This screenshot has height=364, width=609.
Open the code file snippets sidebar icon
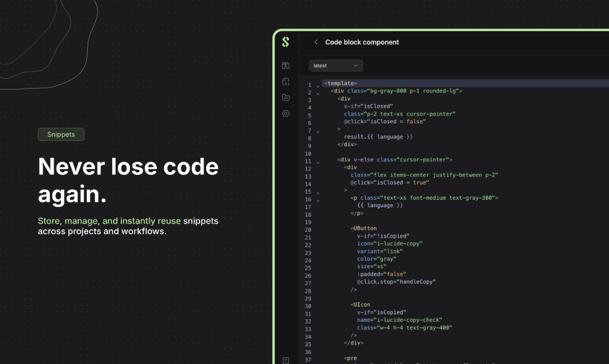point(286,82)
